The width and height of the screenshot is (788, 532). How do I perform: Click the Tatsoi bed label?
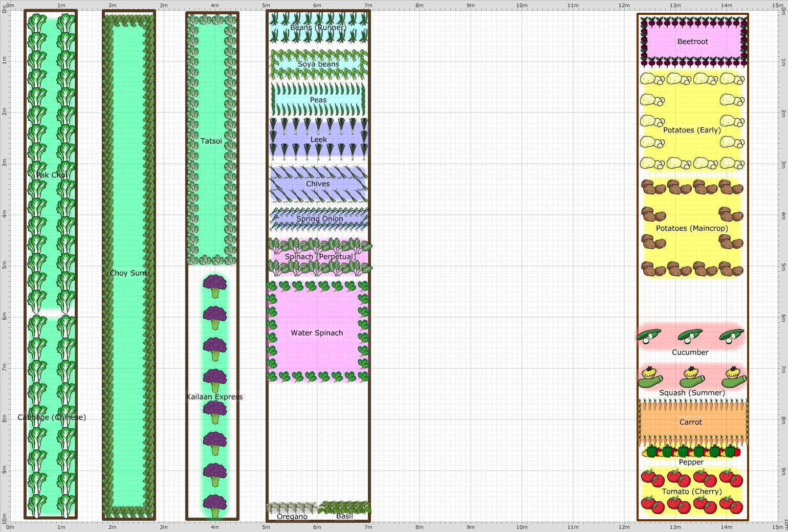pos(211,141)
